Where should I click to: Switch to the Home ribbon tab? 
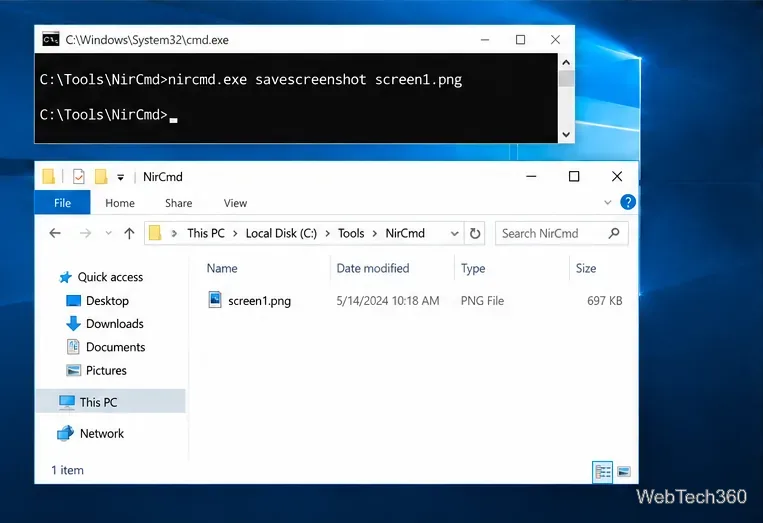pyautogui.click(x=120, y=203)
